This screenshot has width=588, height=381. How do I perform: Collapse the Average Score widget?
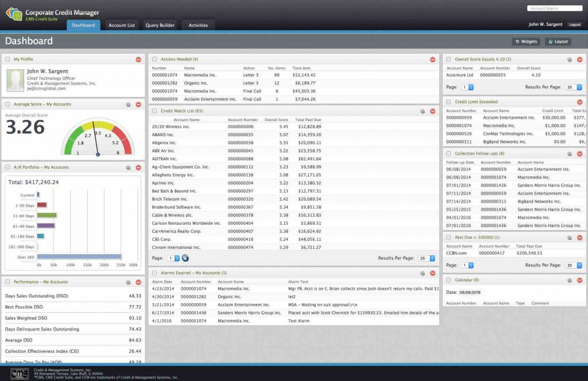(7, 104)
